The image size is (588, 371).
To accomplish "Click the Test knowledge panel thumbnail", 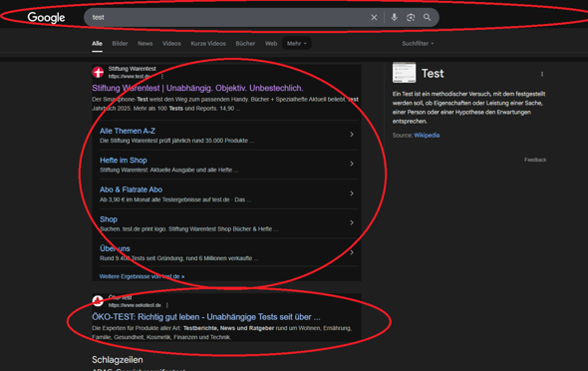I will coord(404,73).
